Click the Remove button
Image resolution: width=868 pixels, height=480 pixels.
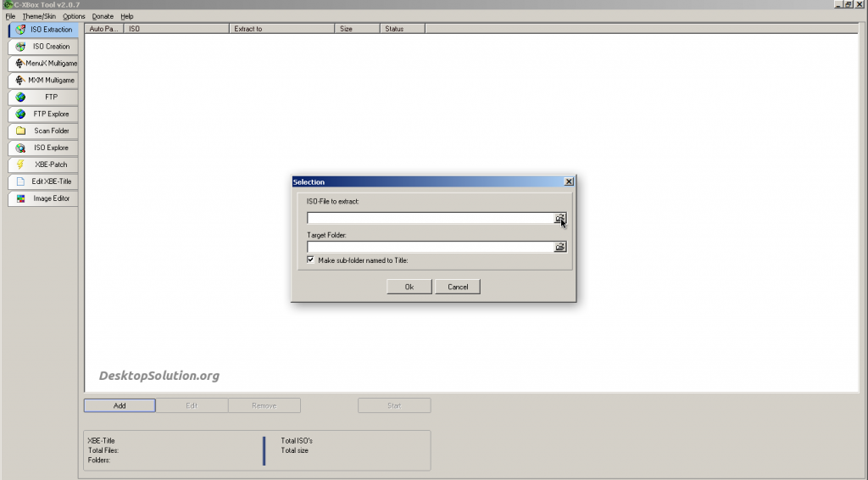[264, 406]
